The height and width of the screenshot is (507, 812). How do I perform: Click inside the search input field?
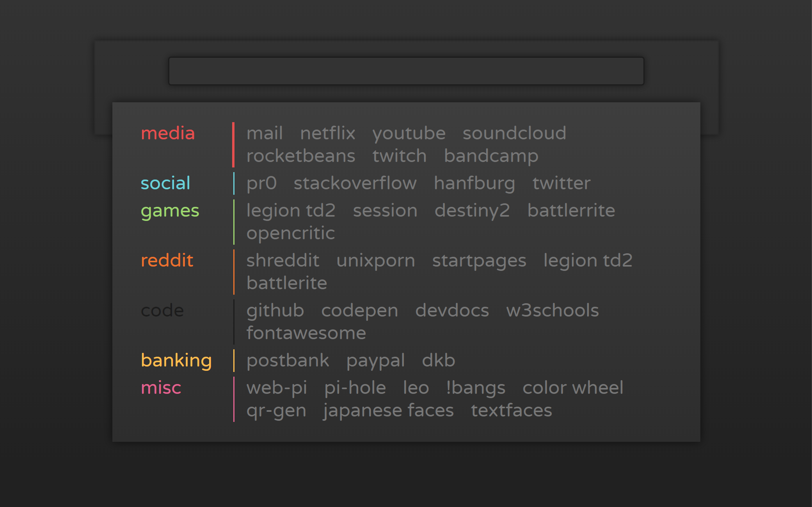[x=405, y=71]
